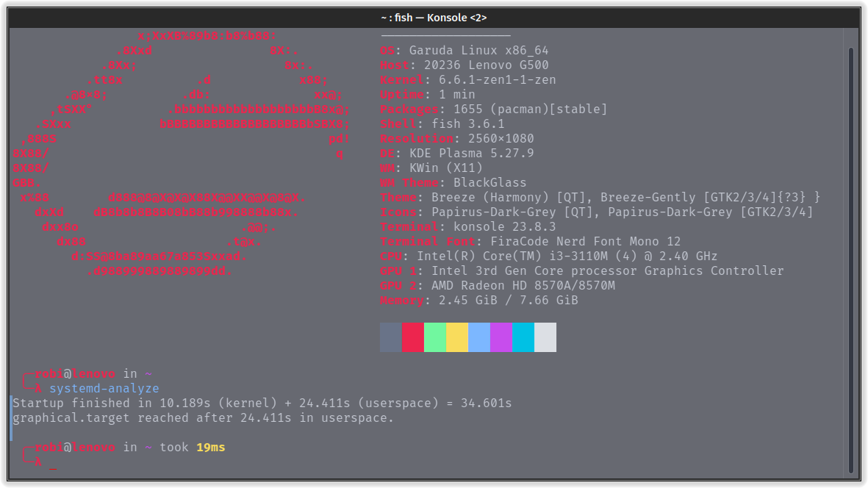Click the purple color block in palette
Viewport: 868px width, 488px height.
point(501,337)
